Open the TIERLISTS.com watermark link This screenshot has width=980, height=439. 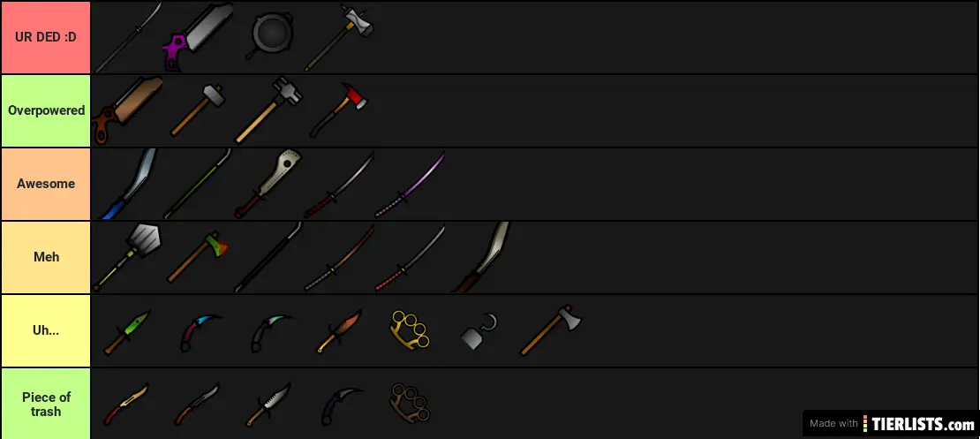tap(891, 423)
